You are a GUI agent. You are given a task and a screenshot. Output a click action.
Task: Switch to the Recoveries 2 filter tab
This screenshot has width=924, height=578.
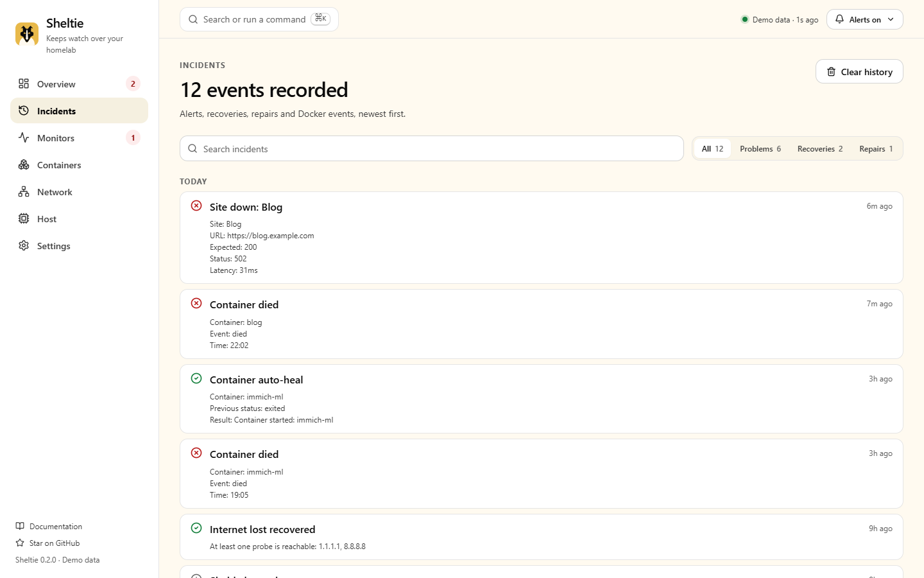(x=820, y=148)
